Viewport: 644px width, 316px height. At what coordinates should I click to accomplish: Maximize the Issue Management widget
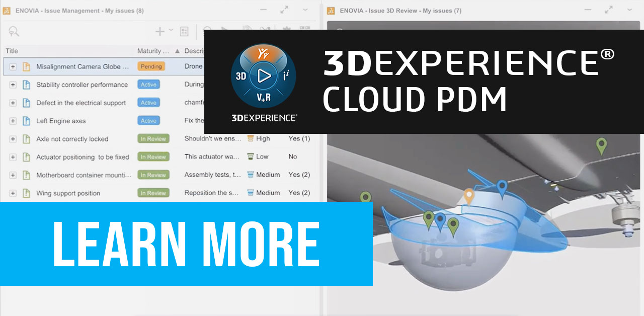pyautogui.click(x=284, y=10)
